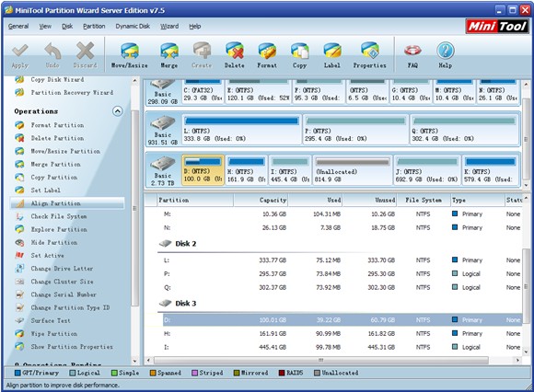Click Show Partition Properties operation
Image resolution: width=534 pixels, height=392 pixels.
pos(72,346)
